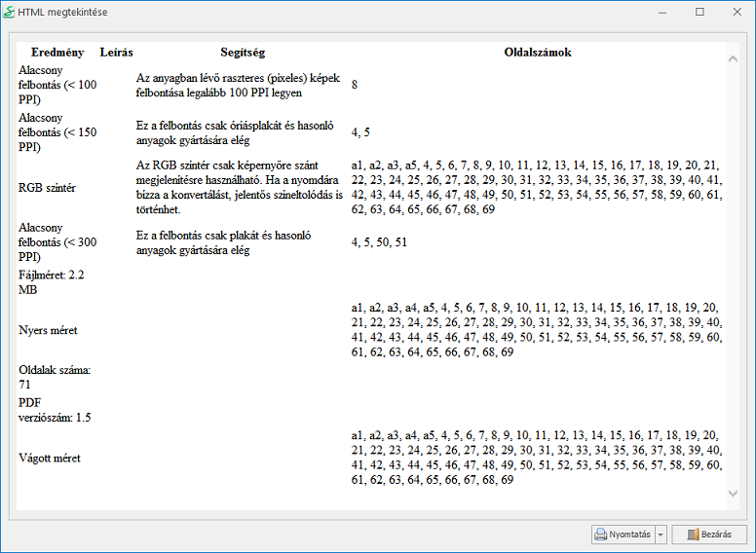Click page number '8' for 100 PPI row
Image resolution: width=756 pixels, height=553 pixels.
point(355,85)
